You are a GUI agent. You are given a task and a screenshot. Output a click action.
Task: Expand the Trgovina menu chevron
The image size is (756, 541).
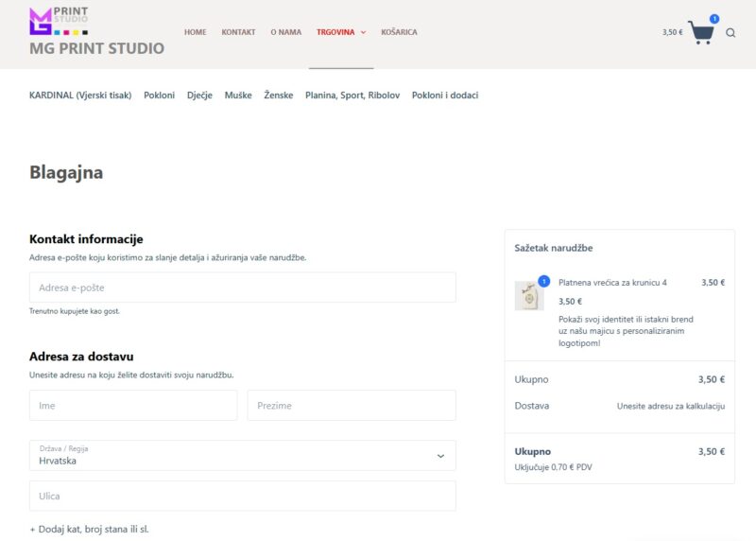point(363,32)
